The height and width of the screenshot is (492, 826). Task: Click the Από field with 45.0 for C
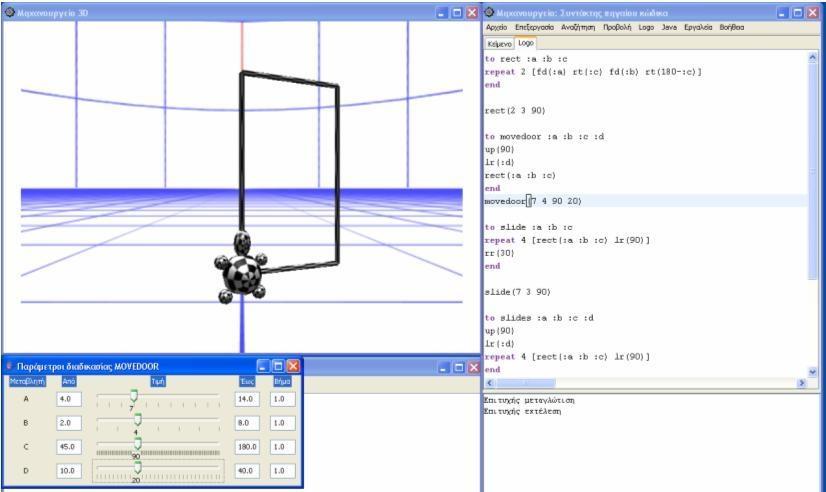(69, 447)
